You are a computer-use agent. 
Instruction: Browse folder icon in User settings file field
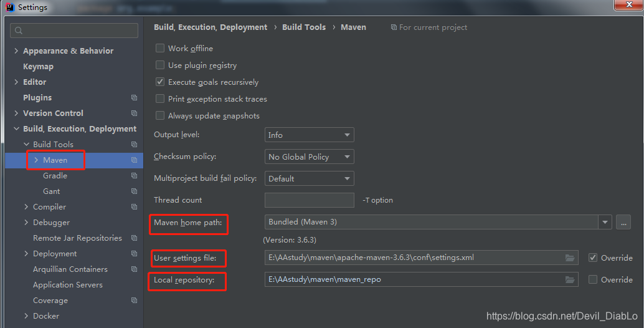[x=570, y=258]
